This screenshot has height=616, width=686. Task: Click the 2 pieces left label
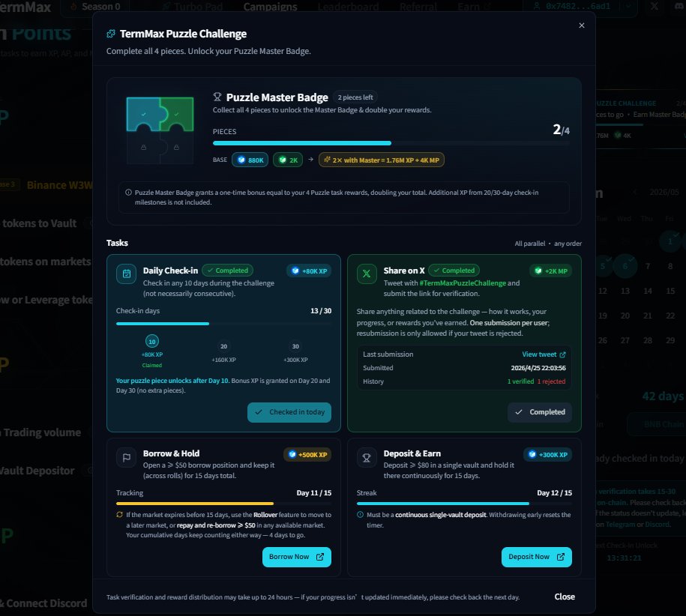pos(355,97)
